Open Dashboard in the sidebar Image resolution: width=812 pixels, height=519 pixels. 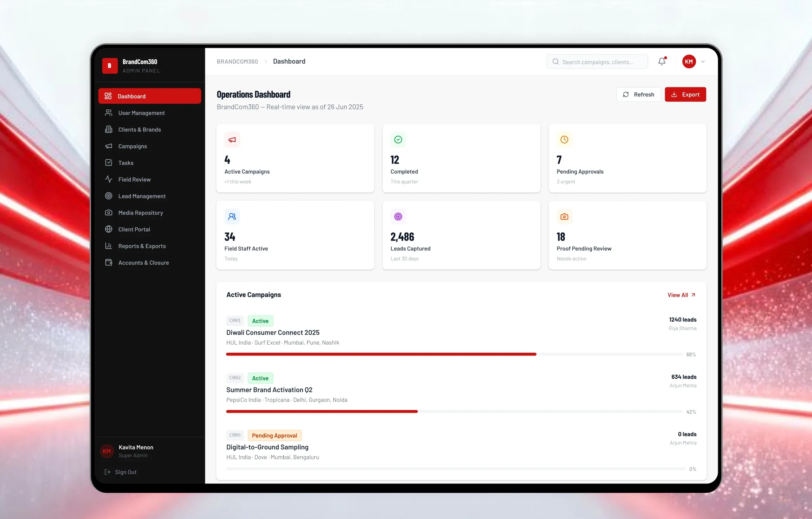[x=150, y=96]
